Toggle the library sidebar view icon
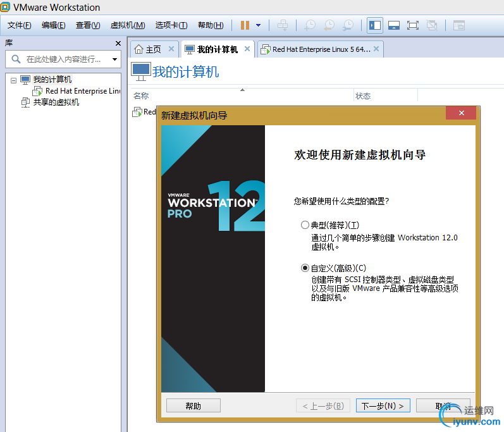Screen dimensions: 504x432 tap(375, 25)
